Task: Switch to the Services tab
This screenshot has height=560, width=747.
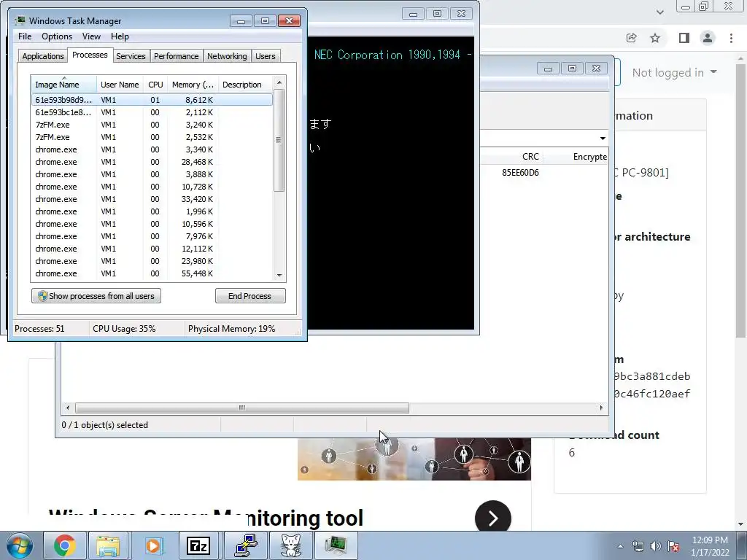Action: point(131,56)
